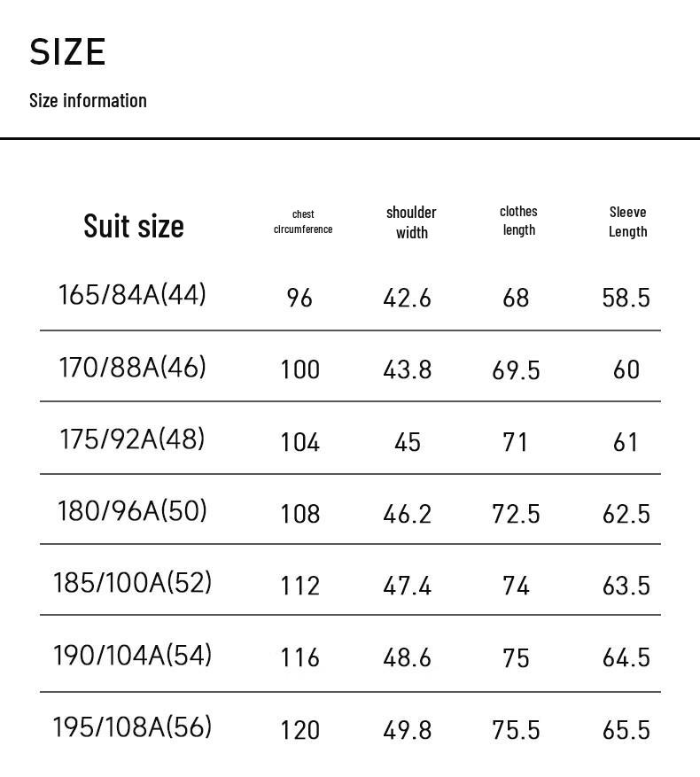Select the 185/100A(52) size label

coord(132,582)
